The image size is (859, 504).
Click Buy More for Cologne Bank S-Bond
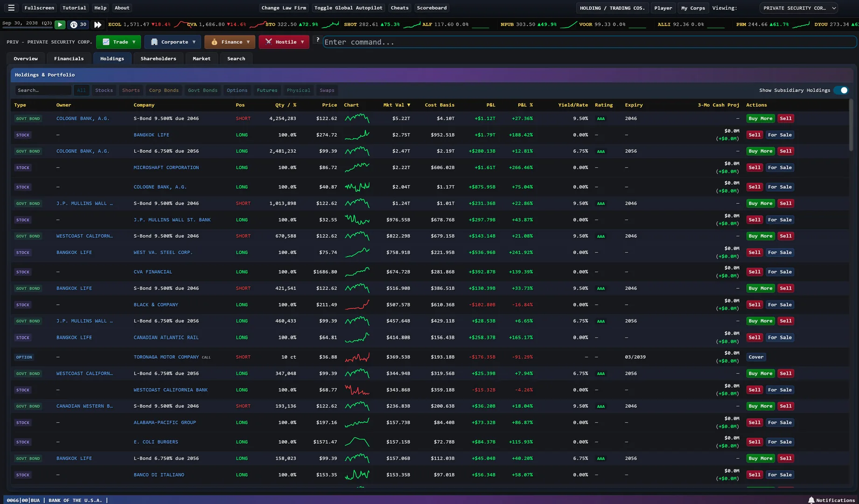click(760, 119)
